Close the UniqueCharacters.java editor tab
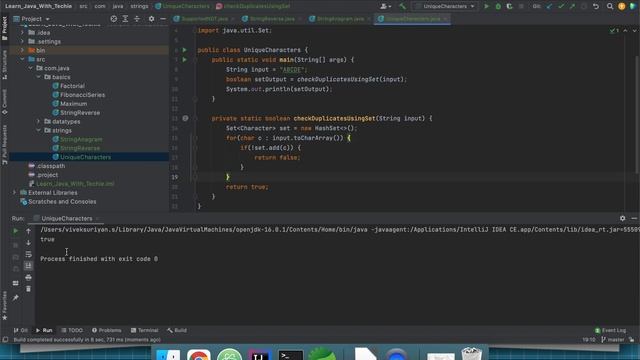 tap(446, 19)
